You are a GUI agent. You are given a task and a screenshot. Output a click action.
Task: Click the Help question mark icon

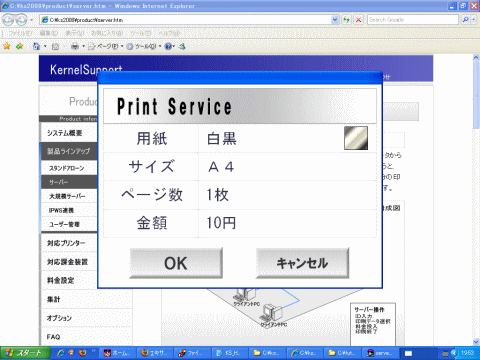click(x=169, y=46)
